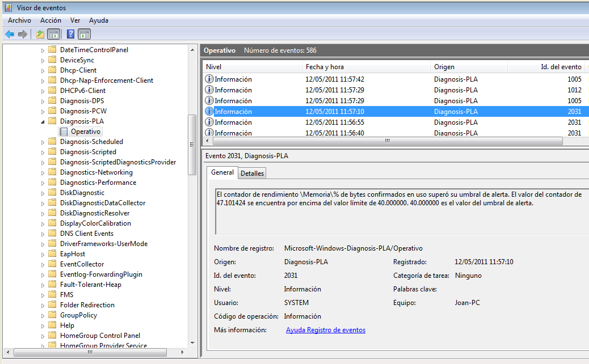This screenshot has width=589, height=364.
Task: Expand the Diagnosis-Scheduled tree node
Action: (x=43, y=142)
